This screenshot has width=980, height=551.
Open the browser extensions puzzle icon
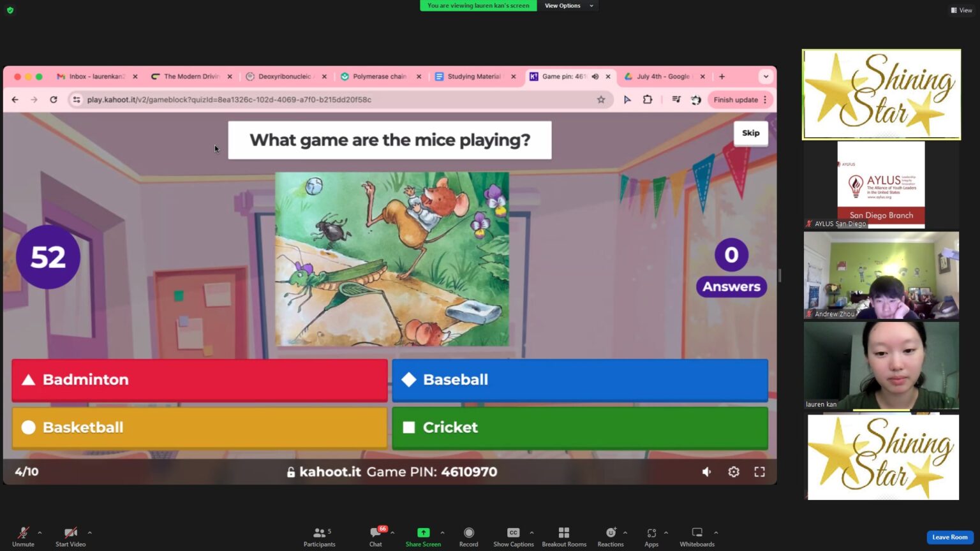tap(648, 99)
